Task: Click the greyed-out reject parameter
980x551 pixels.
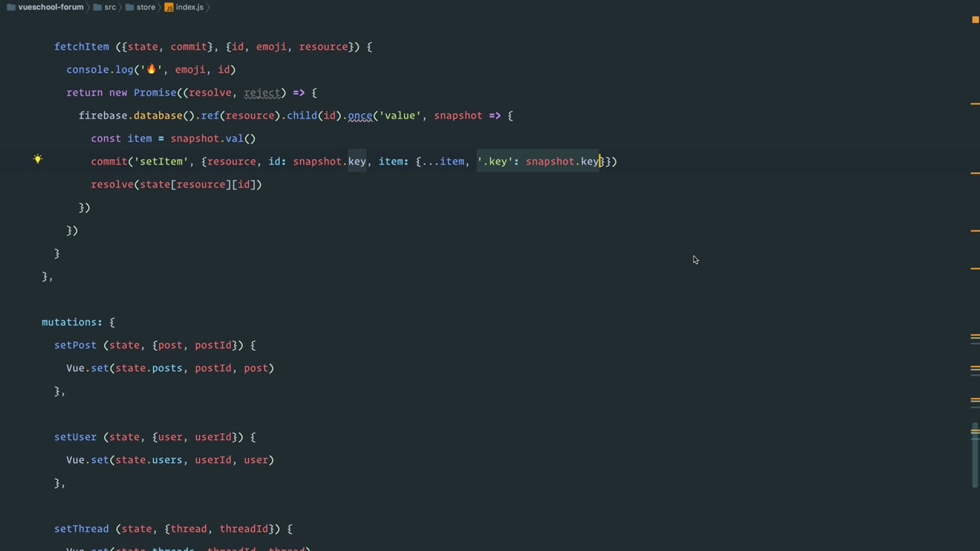Action: [x=263, y=93]
